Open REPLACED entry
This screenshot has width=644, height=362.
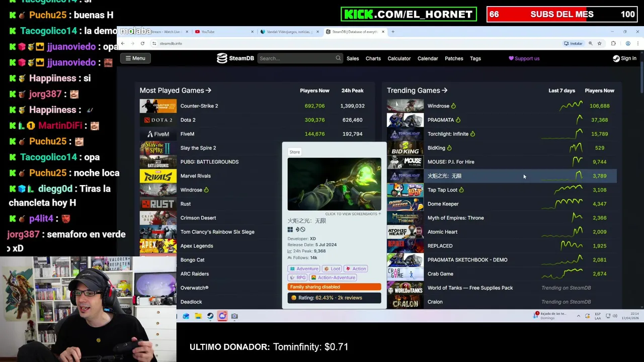(x=440, y=246)
